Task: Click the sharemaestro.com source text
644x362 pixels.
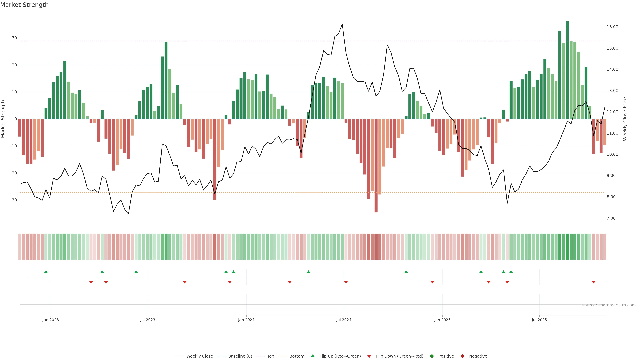Action: [609, 305]
